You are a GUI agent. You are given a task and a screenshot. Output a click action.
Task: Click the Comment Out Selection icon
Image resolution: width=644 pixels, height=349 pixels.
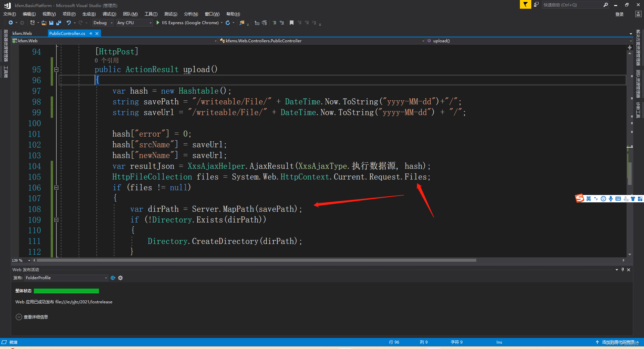[x=274, y=23]
